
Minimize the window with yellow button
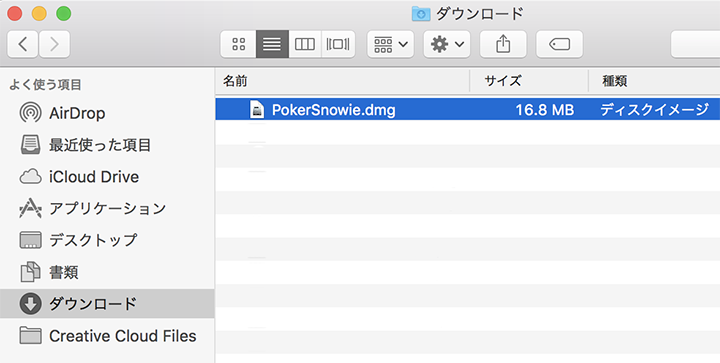tap(39, 13)
